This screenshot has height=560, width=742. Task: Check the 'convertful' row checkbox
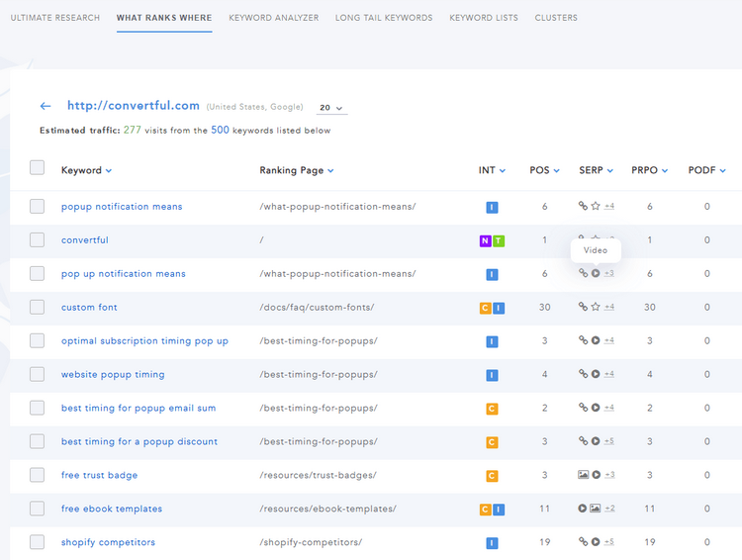click(37, 239)
